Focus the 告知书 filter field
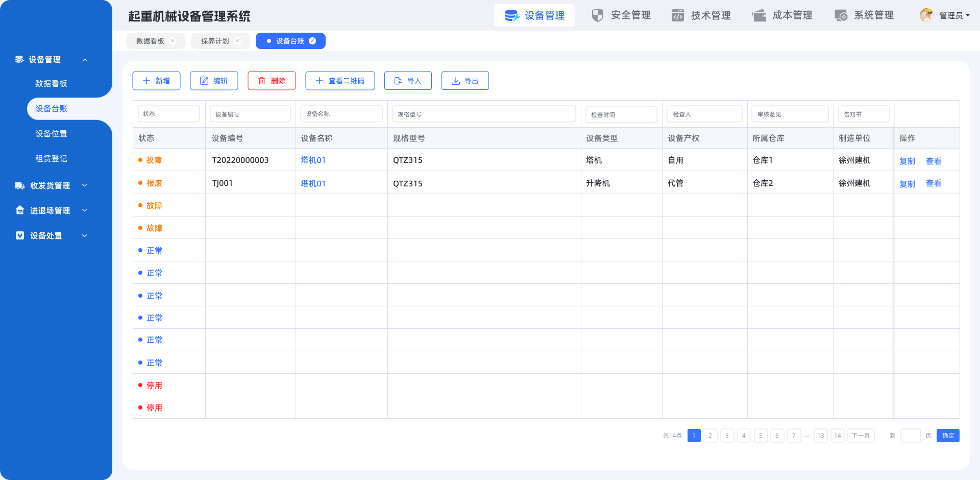The image size is (980, 480). click(x=864, y=114)
